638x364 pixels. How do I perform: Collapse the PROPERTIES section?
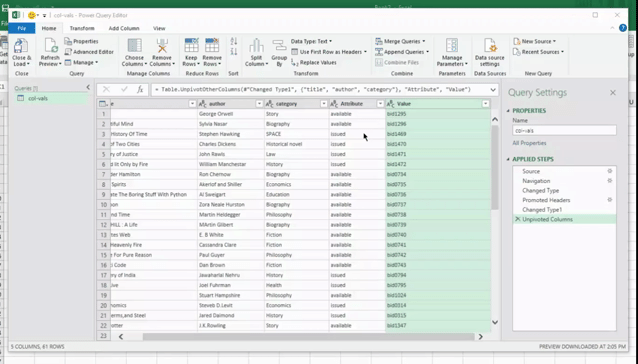pos(508,111)
